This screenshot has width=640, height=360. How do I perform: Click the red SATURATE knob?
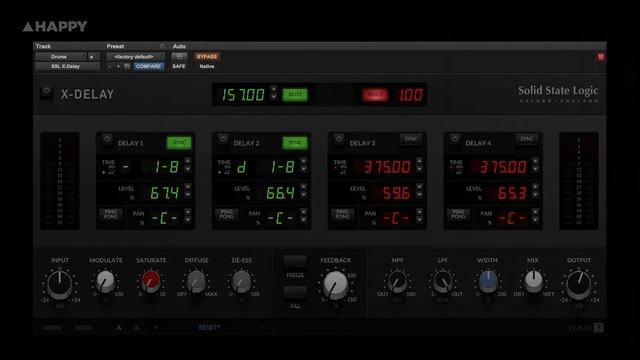(151, 282)
